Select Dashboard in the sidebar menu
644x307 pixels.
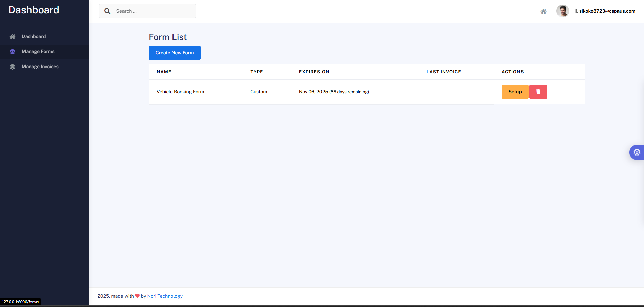[34, 36]
